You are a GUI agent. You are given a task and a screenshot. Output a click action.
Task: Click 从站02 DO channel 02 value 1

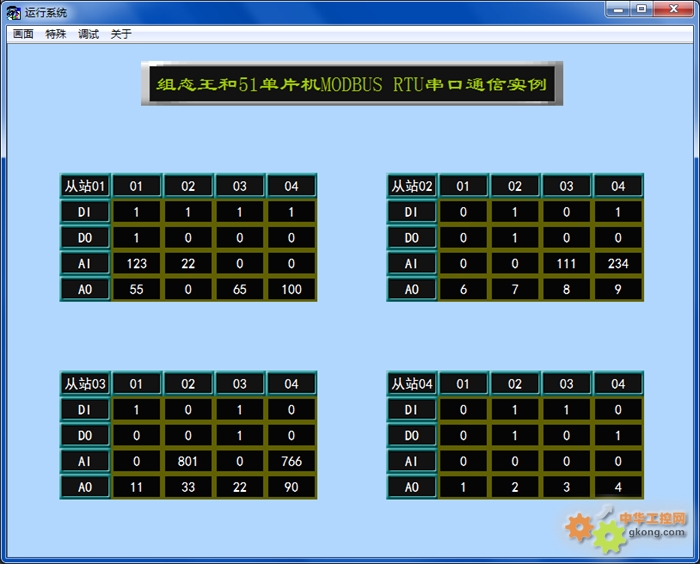(515, 238)
